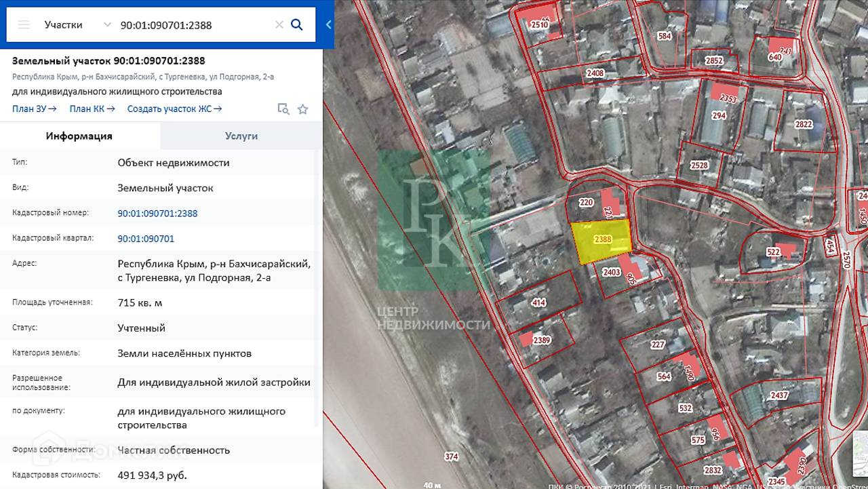Click the magnifying glass search icon

[297, 25]
